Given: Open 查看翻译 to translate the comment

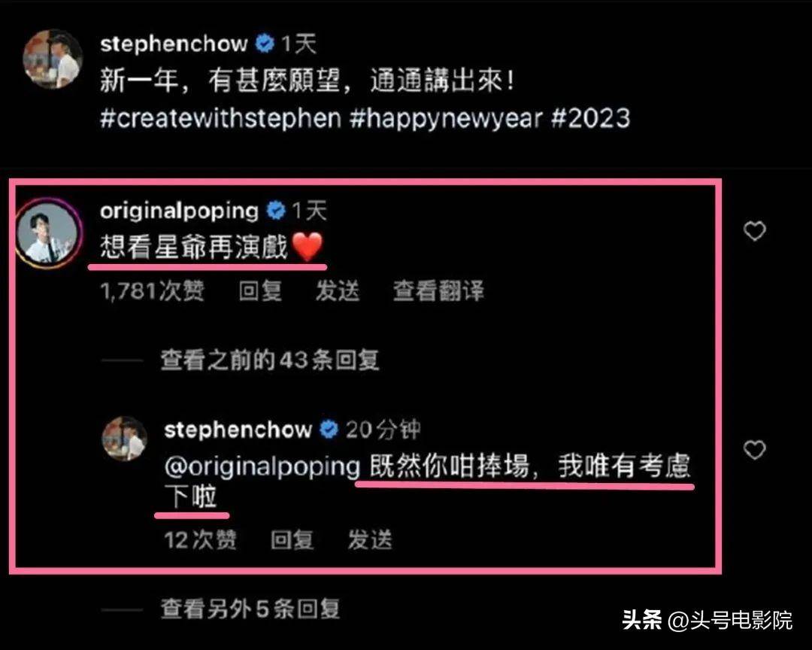Looking at the screenshot, I should (438, 290).
